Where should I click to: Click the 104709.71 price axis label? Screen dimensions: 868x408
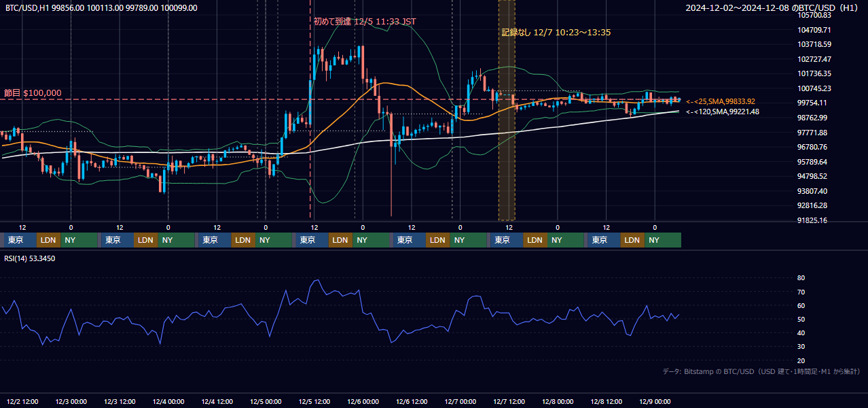[815, 30]
